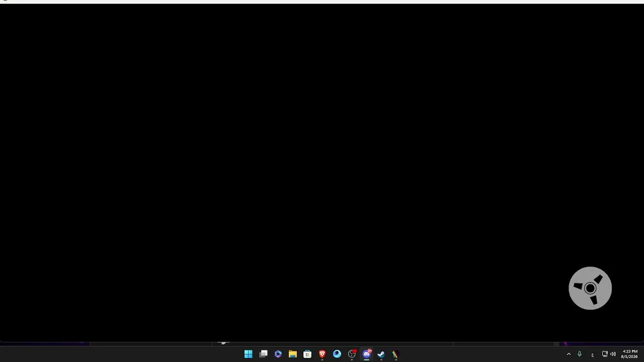Open the Microsoft Store taskbar icon
The height and width of the screenshot is (362, 644).
point(307,354)
